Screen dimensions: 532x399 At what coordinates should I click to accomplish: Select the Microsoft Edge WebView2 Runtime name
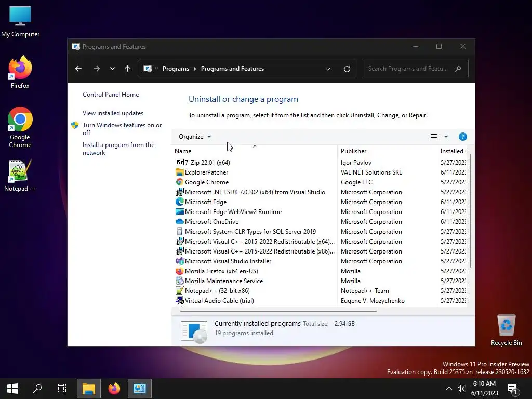233,211
